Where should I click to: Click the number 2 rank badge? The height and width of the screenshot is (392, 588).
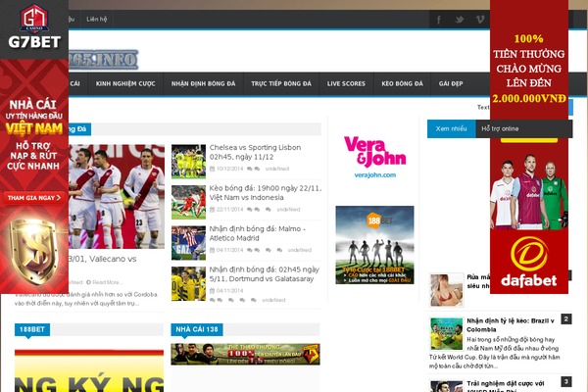tap(566, 319)
